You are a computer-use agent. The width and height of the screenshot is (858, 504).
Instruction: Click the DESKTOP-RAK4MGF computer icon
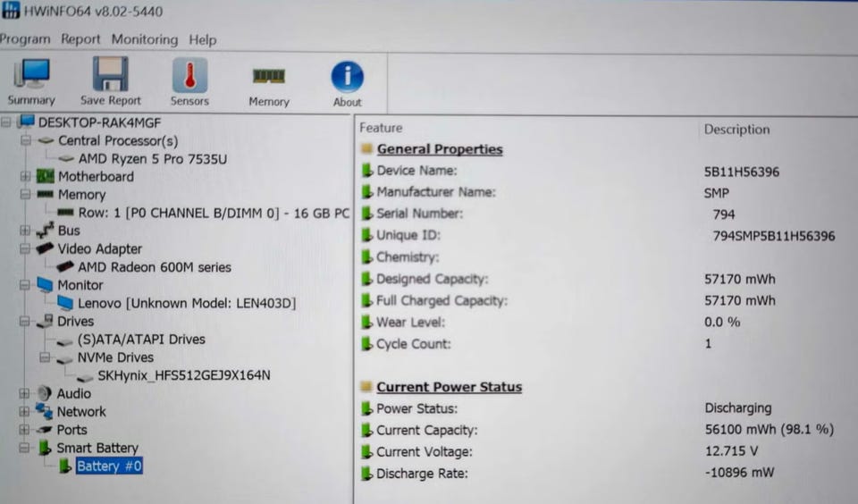[26, 122]
